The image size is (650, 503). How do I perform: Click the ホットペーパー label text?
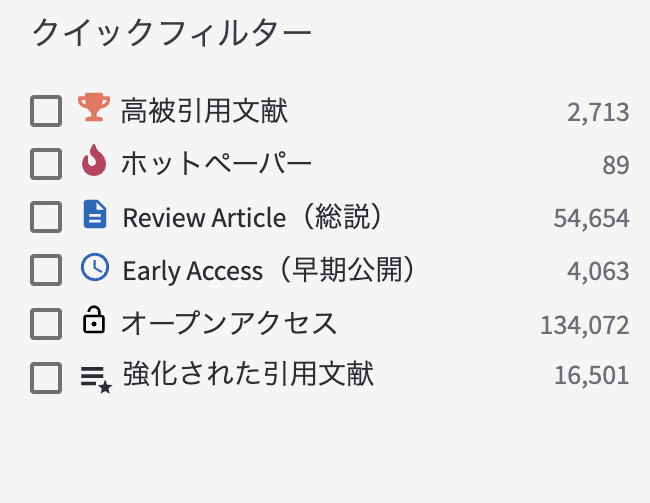coord(217,163)
